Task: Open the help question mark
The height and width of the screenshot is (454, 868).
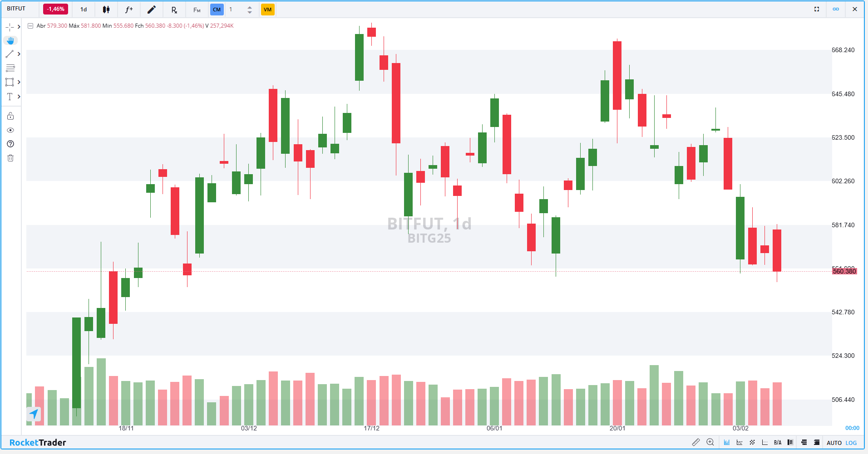Action: (x=10, y=144)
